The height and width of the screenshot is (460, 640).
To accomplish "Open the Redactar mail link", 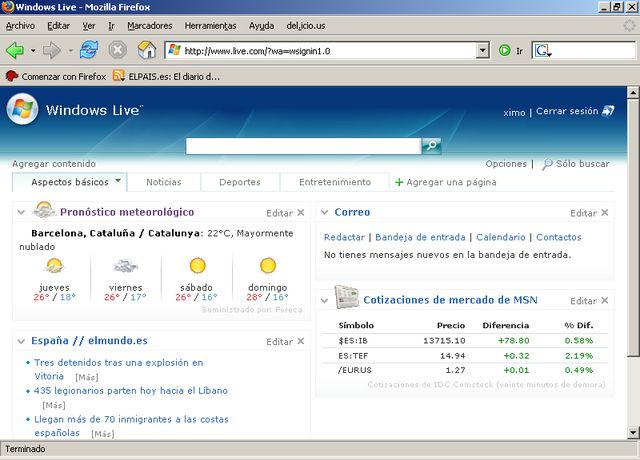I will [x=344, y=237].
